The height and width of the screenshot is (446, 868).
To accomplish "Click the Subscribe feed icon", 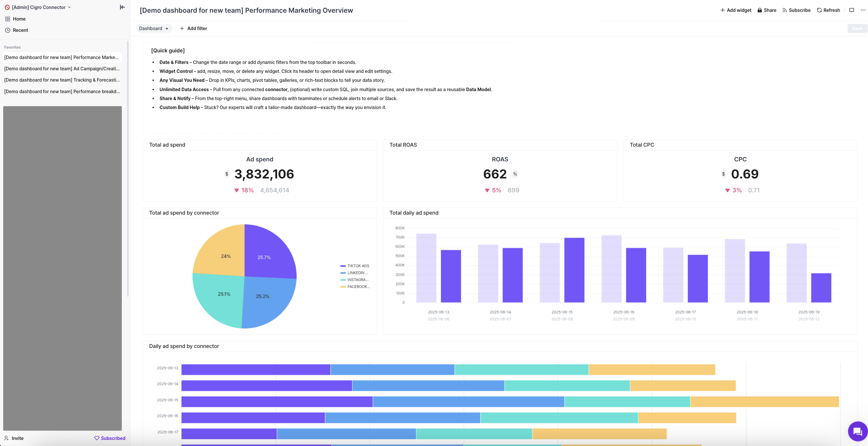I will [785, 10].
